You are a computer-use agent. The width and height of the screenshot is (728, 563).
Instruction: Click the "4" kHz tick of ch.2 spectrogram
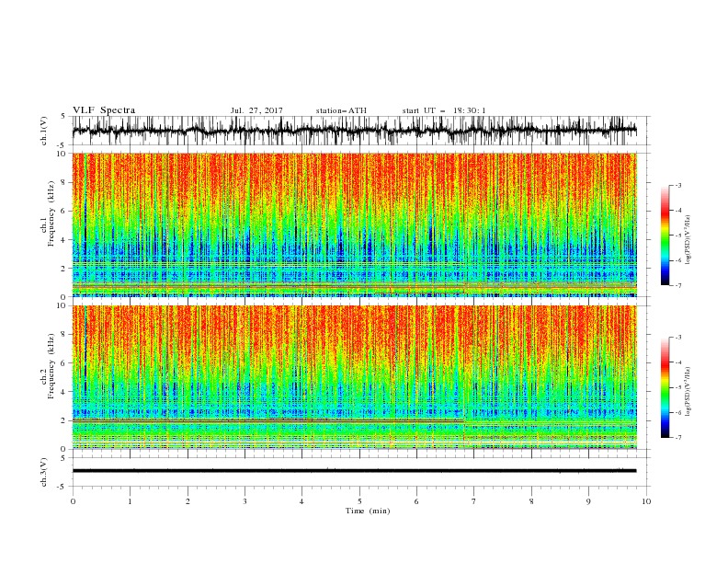(x=64, y=392)
